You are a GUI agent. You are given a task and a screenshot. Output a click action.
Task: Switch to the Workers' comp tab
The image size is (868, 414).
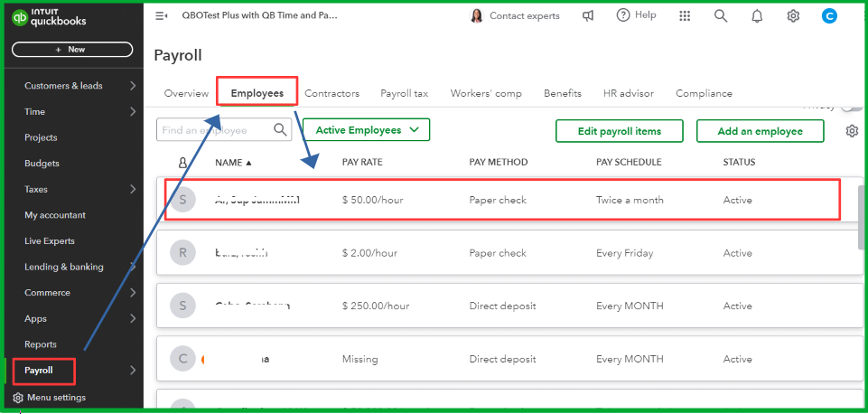[x=486, y=94]
